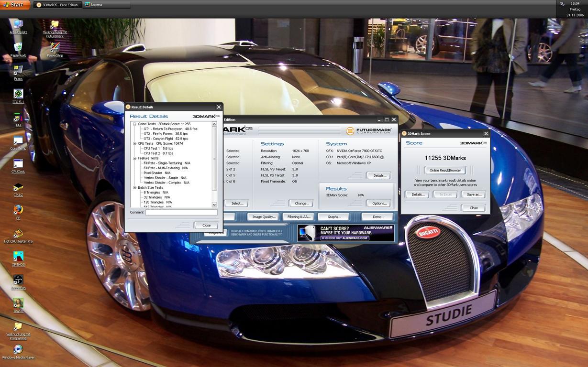The image size is (588, 367).
Task: Click Options... under Results
Action: point(379,203)
